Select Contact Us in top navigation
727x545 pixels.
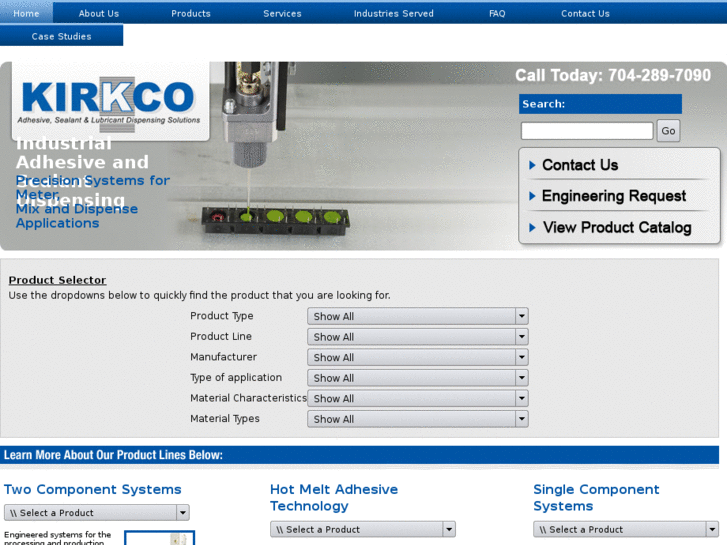pyautogui.click(x=585, y=13)
